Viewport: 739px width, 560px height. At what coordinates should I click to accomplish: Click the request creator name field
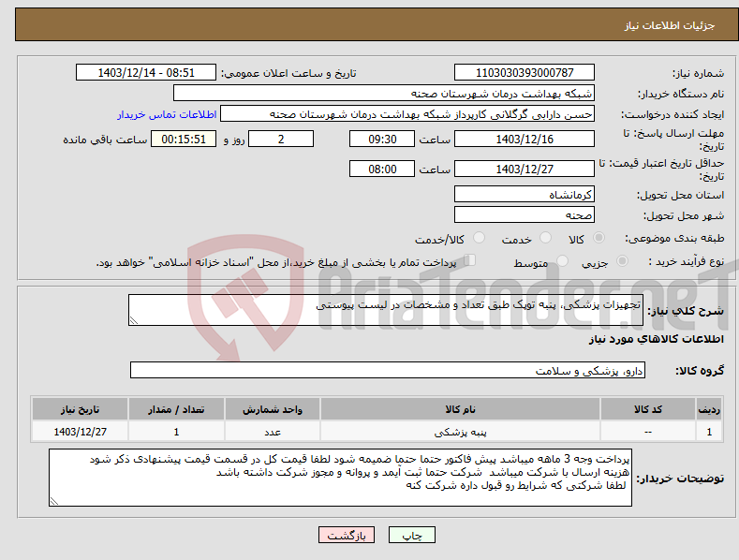point(407,114)
